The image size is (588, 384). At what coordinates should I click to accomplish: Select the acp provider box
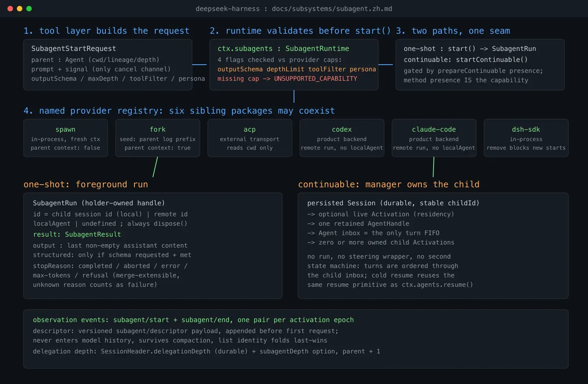[x=250, y=138]
